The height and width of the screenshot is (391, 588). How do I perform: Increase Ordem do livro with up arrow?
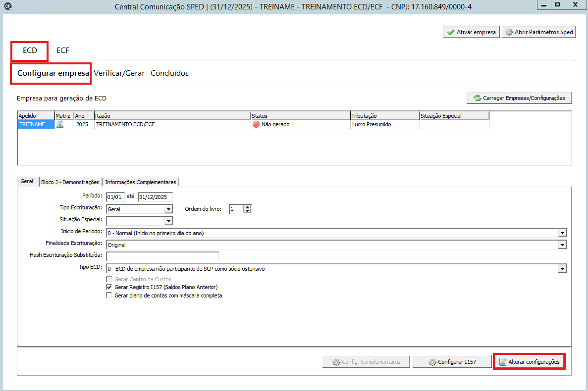click(247, 207)
